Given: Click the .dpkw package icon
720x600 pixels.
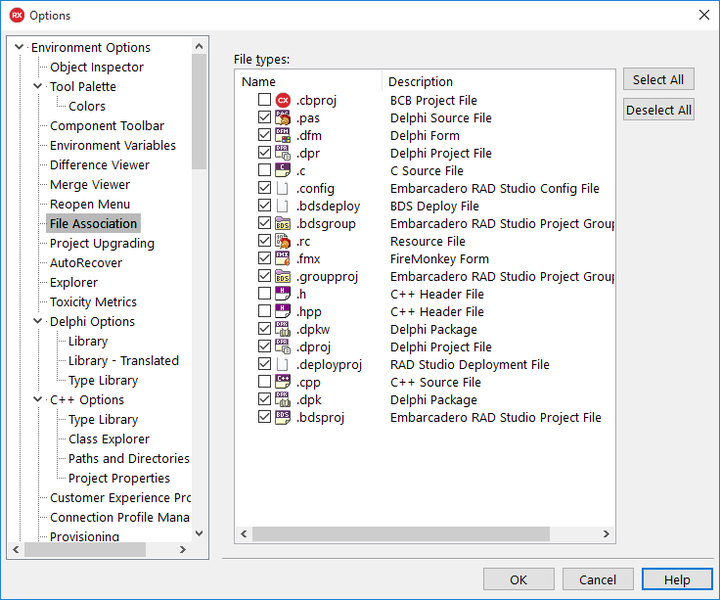Looking at the screenshot, I should point(283,329).
